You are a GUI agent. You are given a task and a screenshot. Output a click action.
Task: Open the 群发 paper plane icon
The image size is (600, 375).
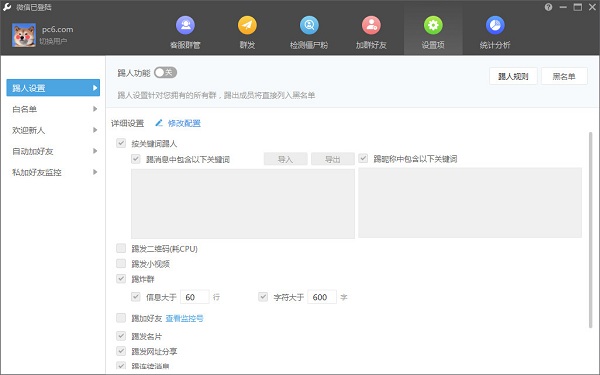tap(247, 25)
